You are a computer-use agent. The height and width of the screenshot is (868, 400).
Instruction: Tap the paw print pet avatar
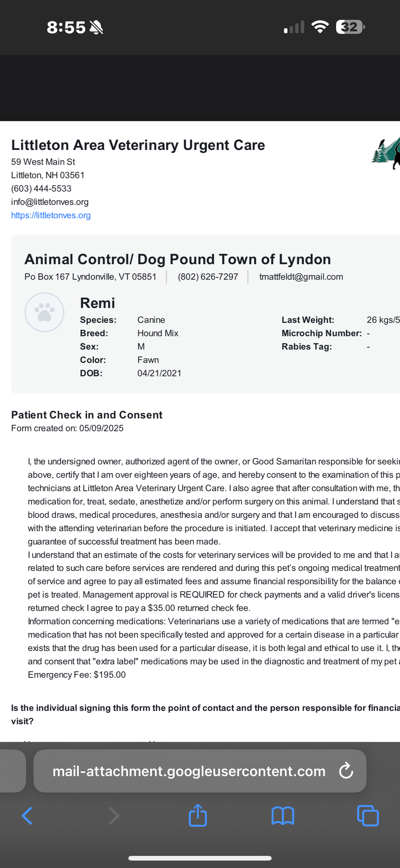[44, 312]
